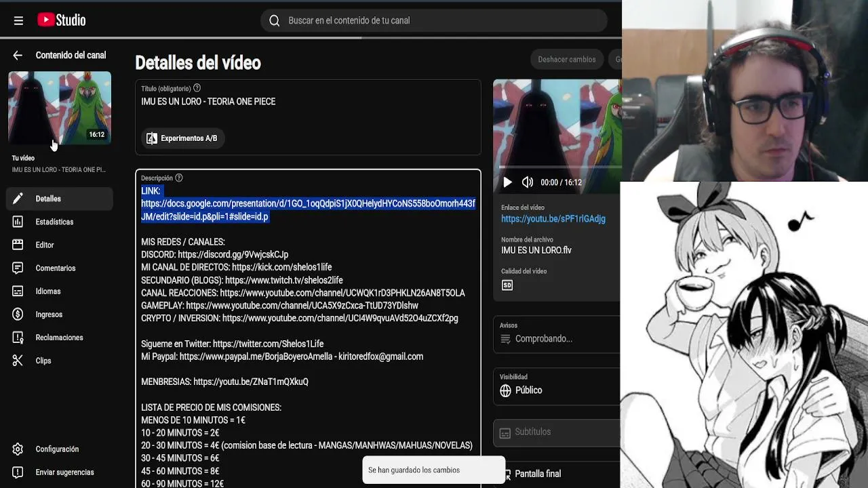Click the Ingresos dollar icon
The height and width of the screenshot is (488, 868).
pos(18,314)
